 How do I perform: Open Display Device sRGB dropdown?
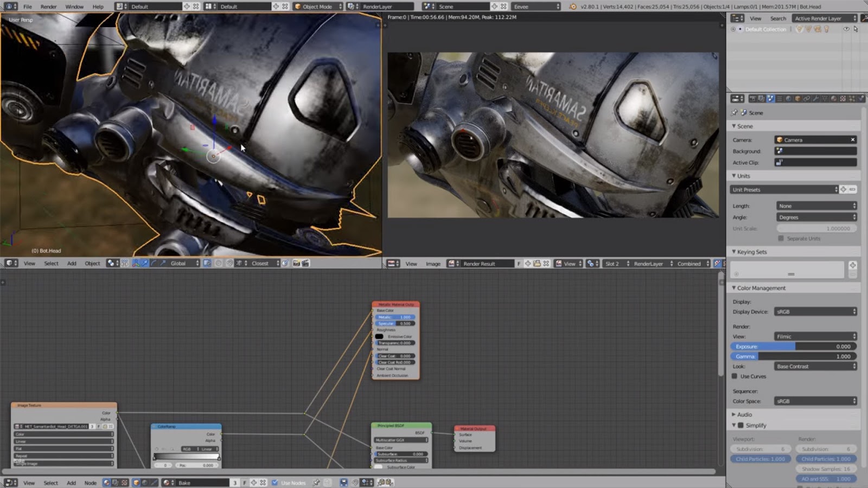pos(815,312)
